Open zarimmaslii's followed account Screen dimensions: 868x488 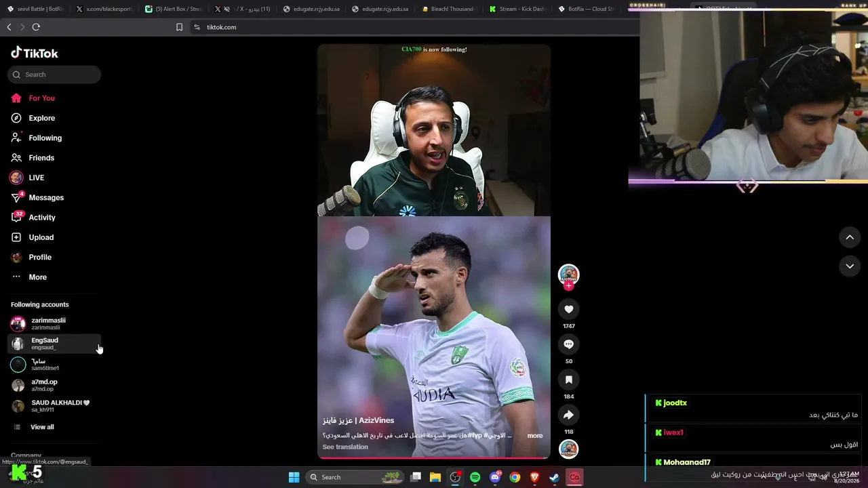coord(54,323)
